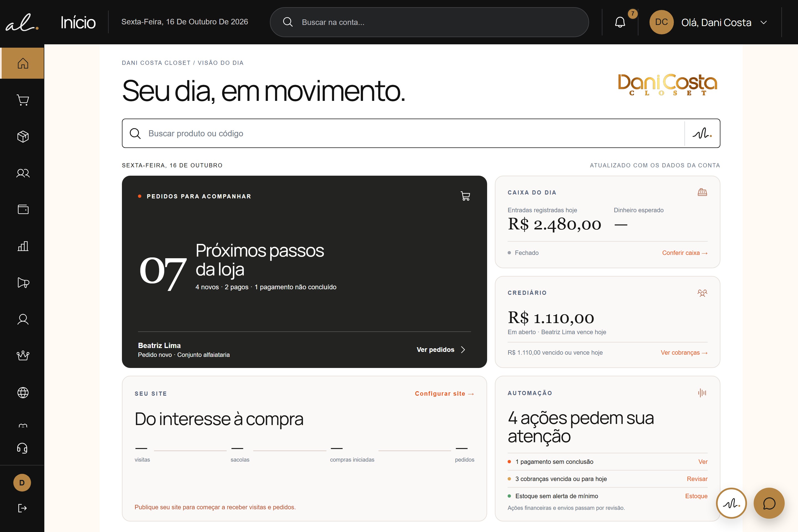The image size is (798, 532).
Task: Click the Buscar na conta search field
Action: coord(429,22)
